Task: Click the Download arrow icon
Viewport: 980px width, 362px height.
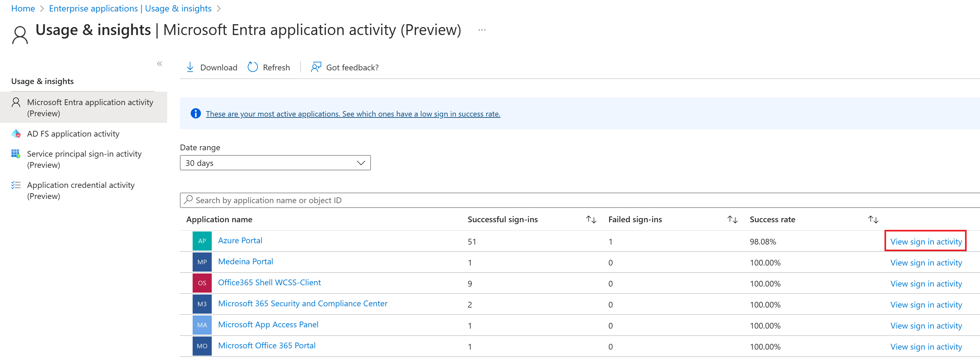Action: click(x=190, y=67)
